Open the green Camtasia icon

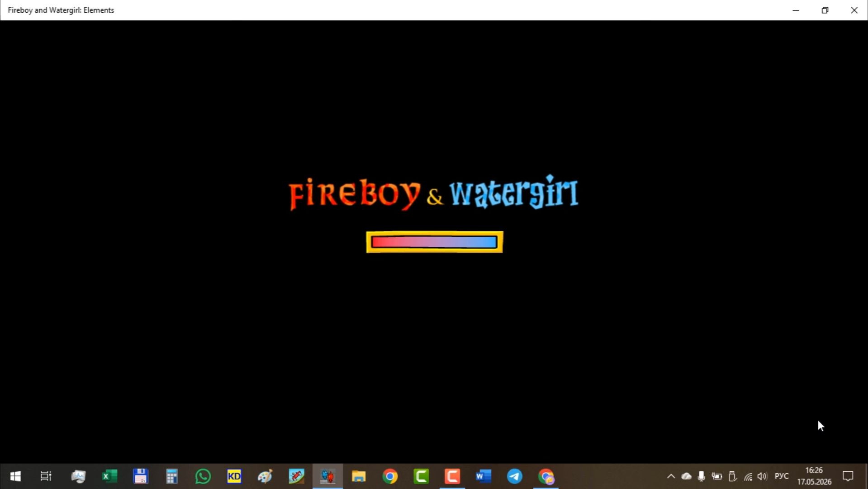point(421,476)
